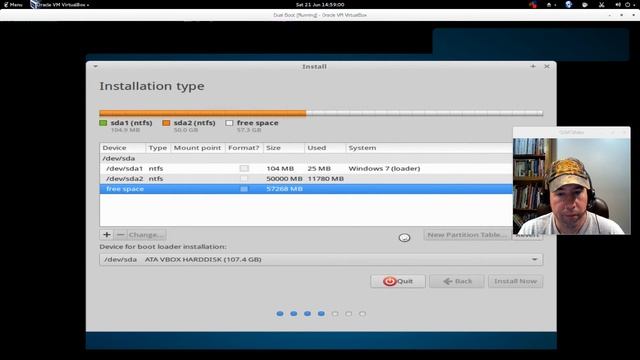
Task: Toggle Format checkbox for /dev/sda2
Action: [x=244, y=179]
